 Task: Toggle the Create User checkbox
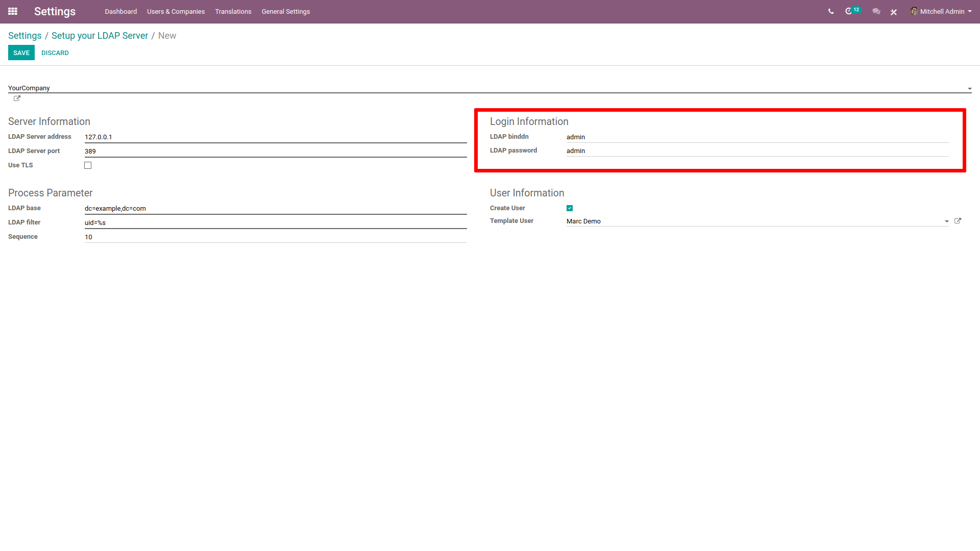pos(570,208)
